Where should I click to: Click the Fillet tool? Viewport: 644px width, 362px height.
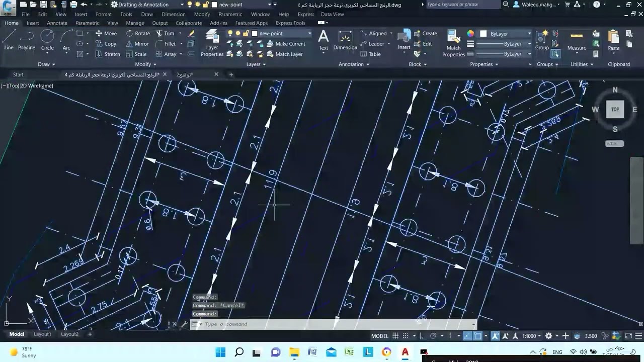166,44
